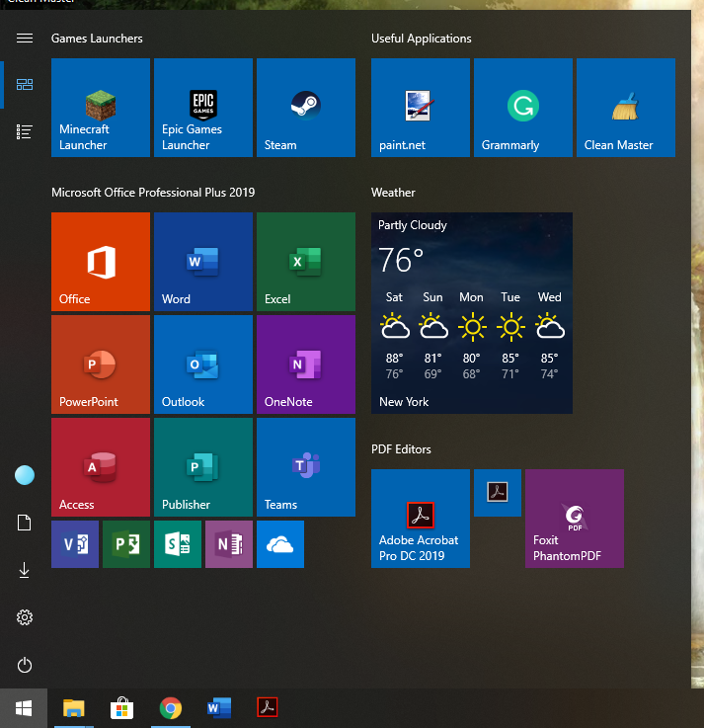Open the Weather tile showing New York

coord(472,313)
